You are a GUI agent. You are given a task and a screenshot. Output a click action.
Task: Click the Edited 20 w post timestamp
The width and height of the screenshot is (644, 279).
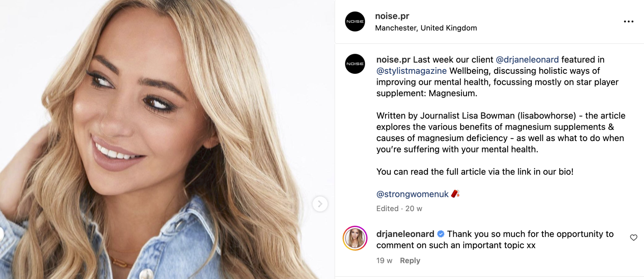[x=399, y=209]
